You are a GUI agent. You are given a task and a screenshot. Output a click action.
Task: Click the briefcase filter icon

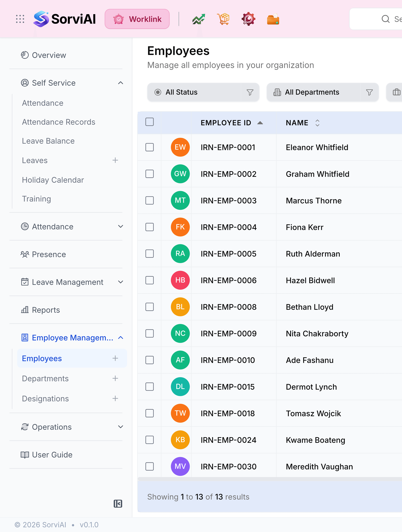396,92
